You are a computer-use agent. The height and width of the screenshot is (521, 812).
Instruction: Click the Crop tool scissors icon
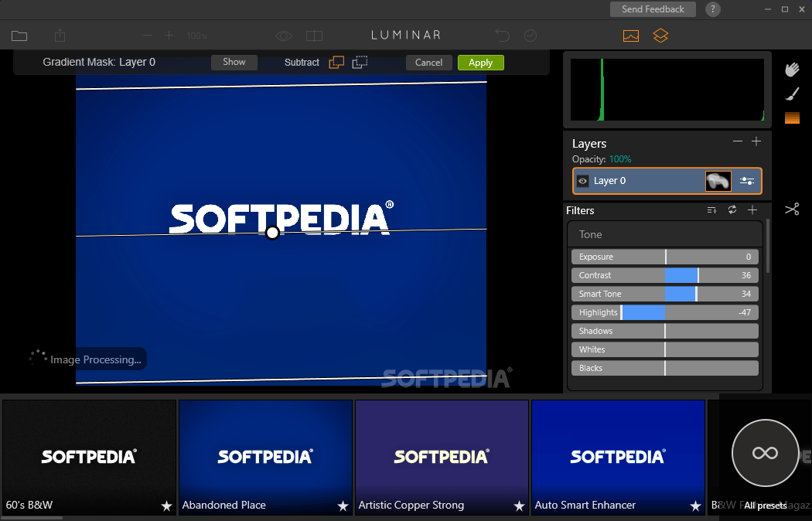[x=792, y=209]
